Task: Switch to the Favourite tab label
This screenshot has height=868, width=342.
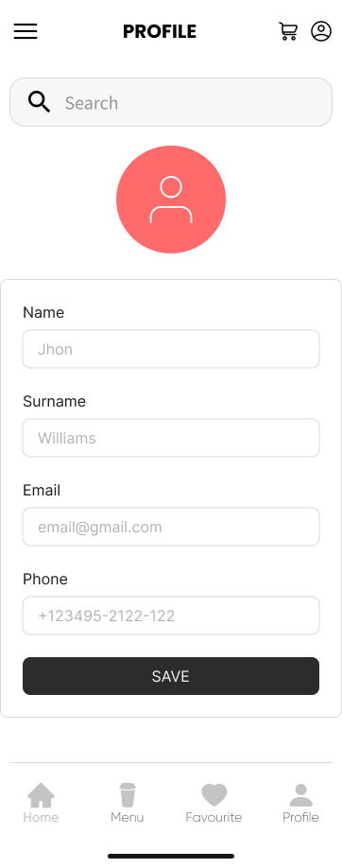Action: [x=214, y=817]
